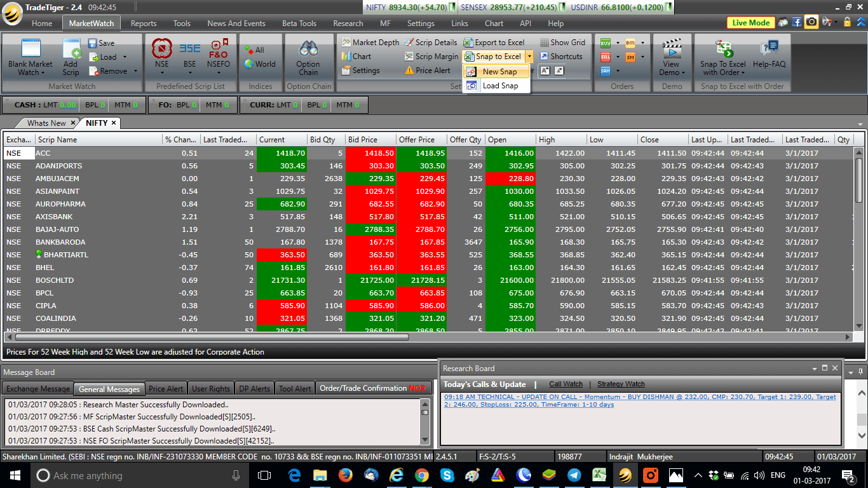Open the BUY DISHMAN technical call link
Viewport: 868px width, 488px height.
pos(640,400)
